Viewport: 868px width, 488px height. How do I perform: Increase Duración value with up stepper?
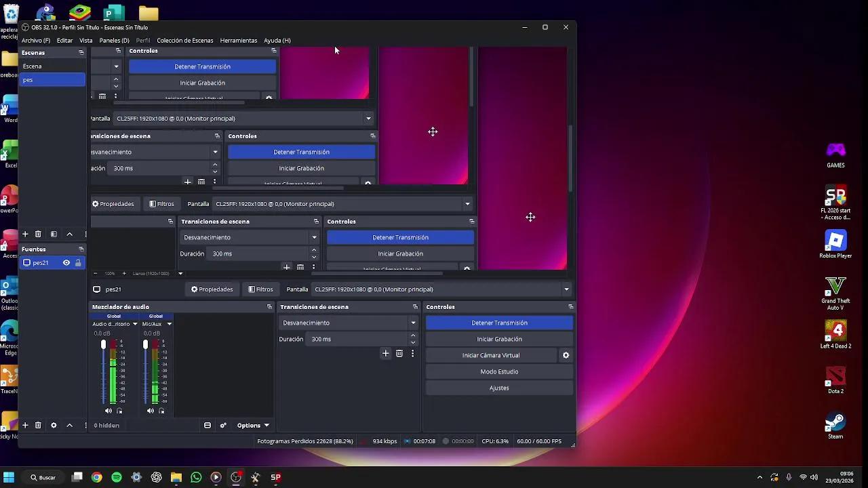413,335
